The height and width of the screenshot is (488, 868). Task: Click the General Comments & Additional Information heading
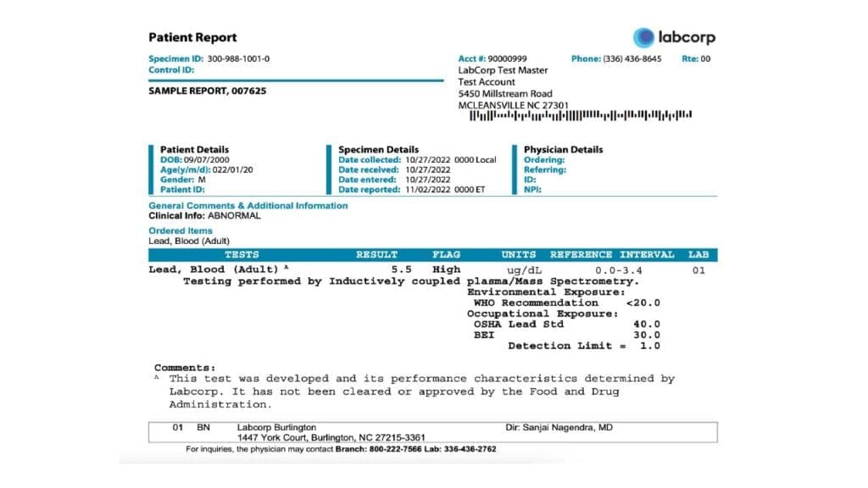coord(248,206)
